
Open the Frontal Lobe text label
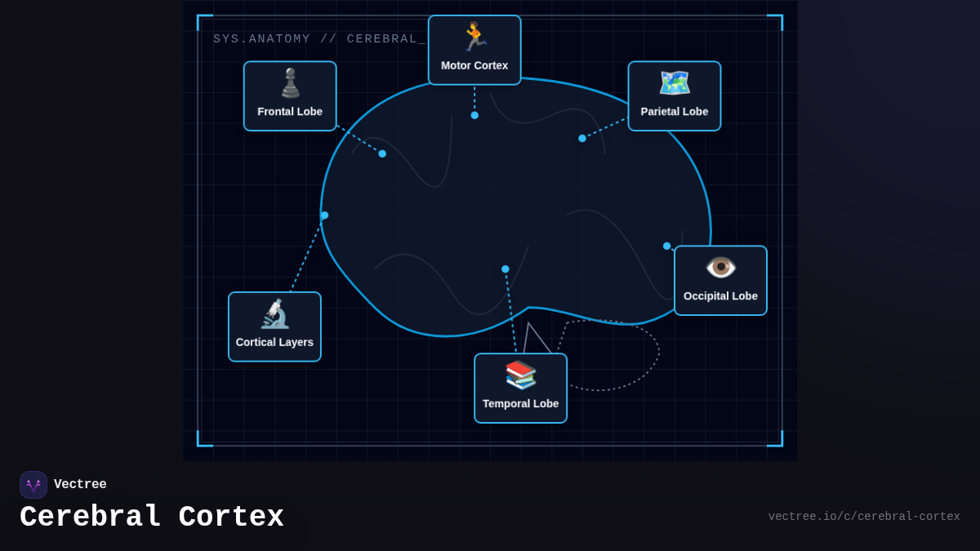pos(290,112)
